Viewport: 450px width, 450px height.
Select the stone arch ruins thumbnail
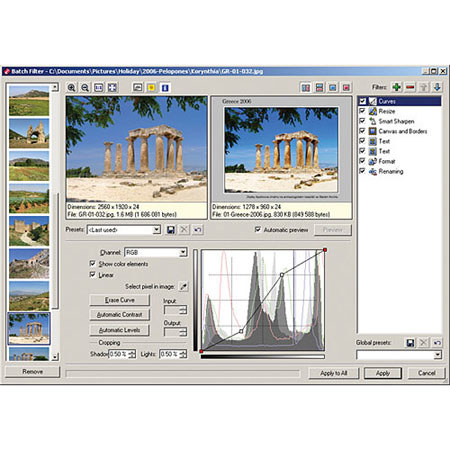coord(29,133)
